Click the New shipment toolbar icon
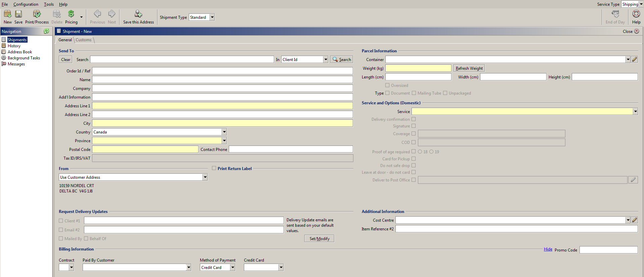The width and height of the screenshot is (644, 277). tap(7, 14)
